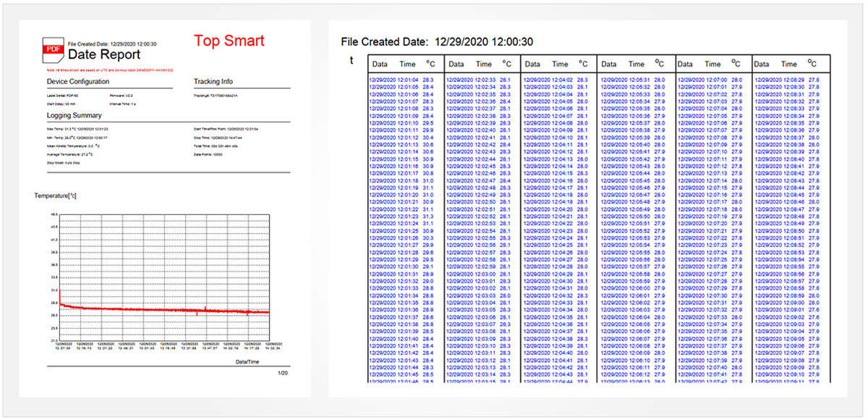Viewport: 868px width, 420px height.
Task: Select the Stop Time entry
Action: (218, 137)
